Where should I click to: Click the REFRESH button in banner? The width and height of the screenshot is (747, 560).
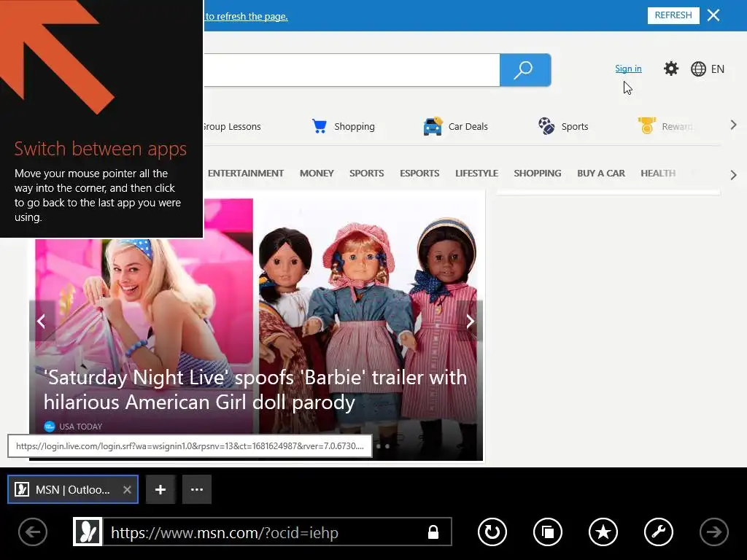tap(673, 15)
